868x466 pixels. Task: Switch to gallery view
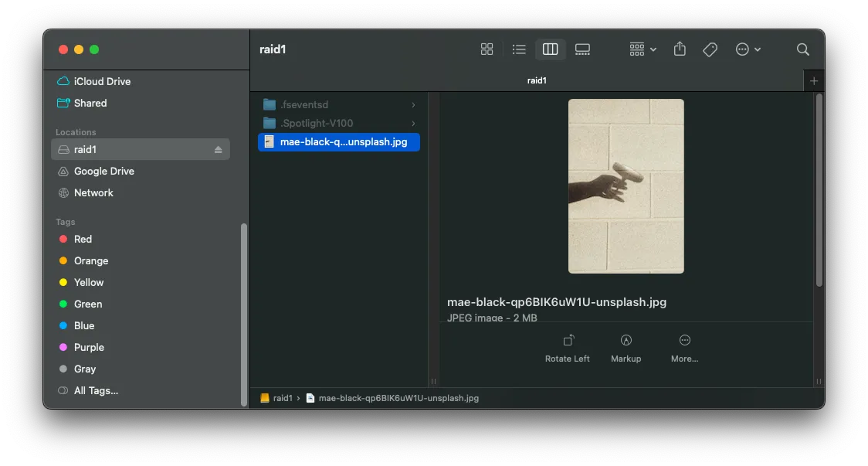point(582,49)
